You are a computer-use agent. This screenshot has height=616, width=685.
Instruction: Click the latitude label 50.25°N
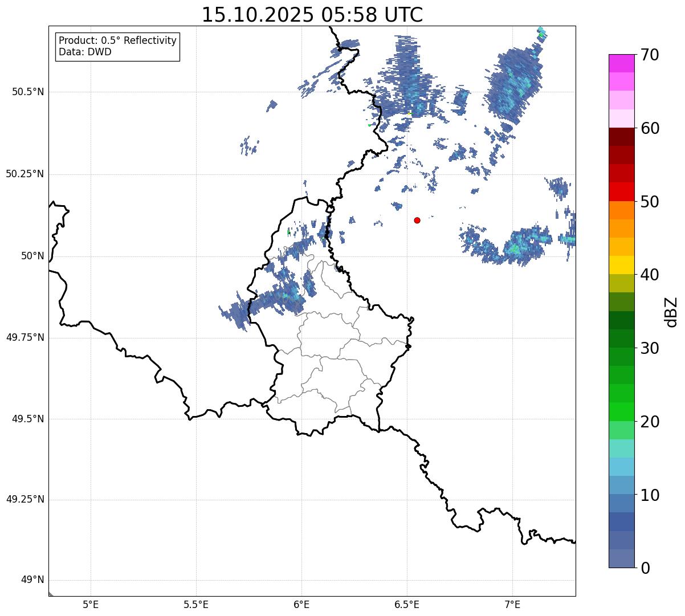(x=25, y=174)
